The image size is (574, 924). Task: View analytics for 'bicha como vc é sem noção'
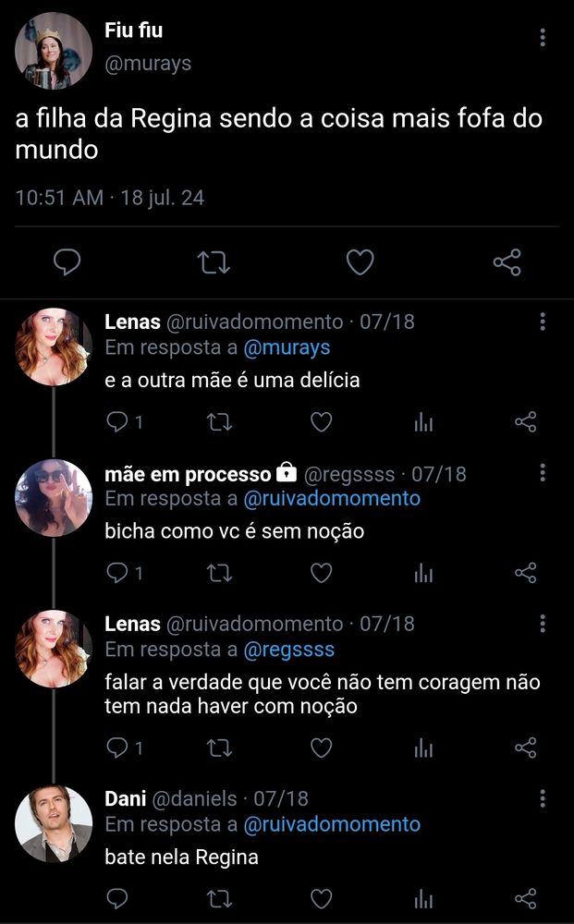coord(423,573)
